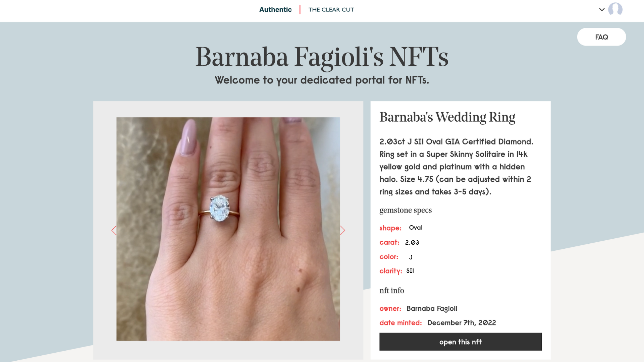This screenshot has height=362, width=644.
Task: Open THE CLEAR CUT brand link
Action: [331, 10]
